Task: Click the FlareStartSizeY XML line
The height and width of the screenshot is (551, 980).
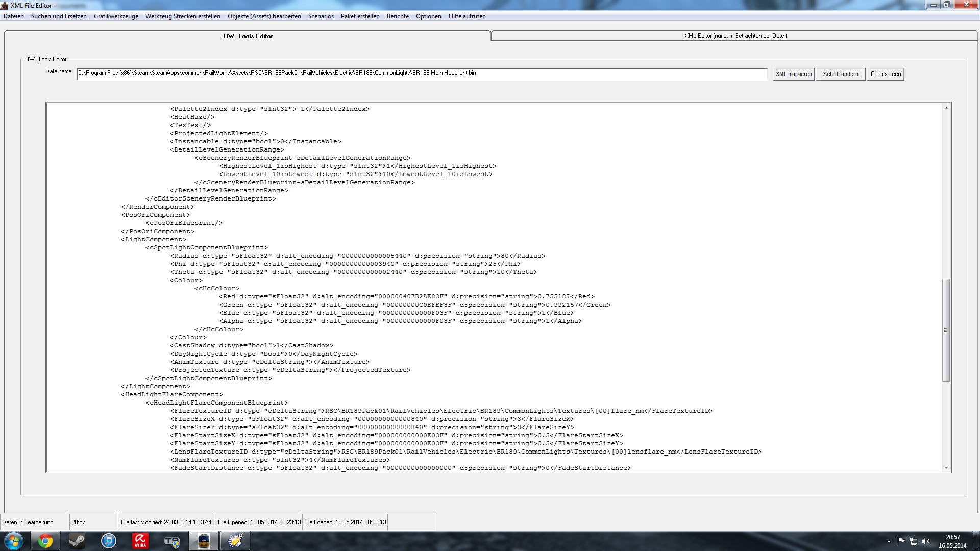Action: coord(397,443)
